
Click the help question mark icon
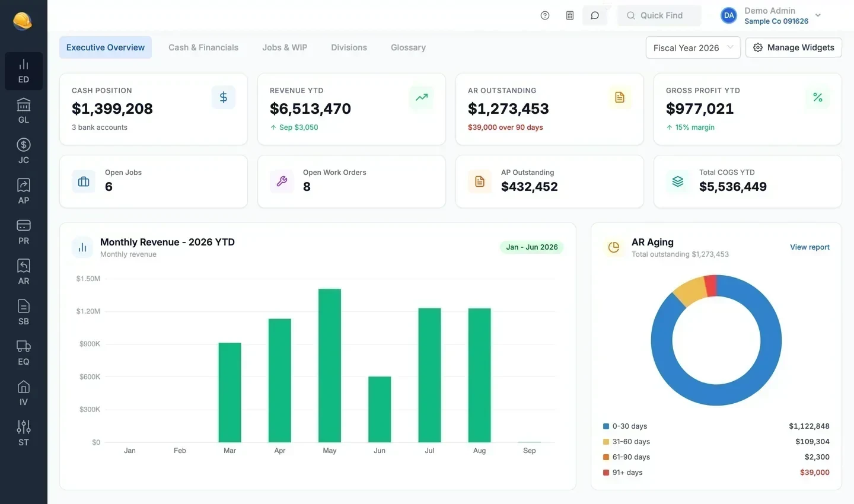(545, 15)
